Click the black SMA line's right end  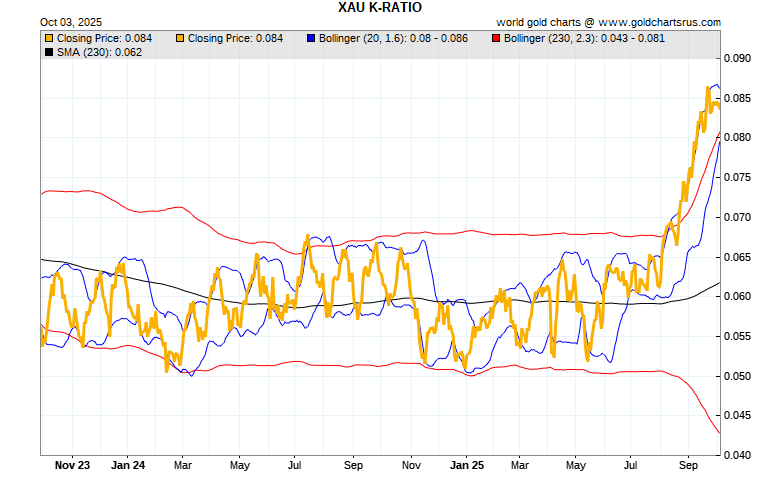tap(719, 283)
